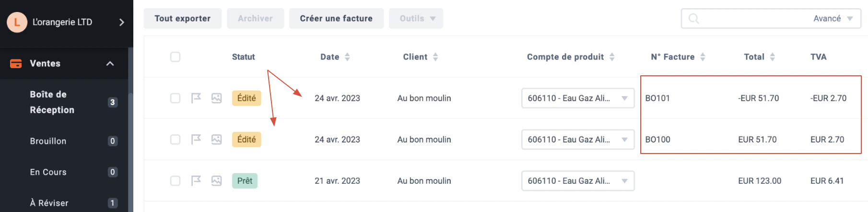The height and width of the screenshot is (212, 868).
Task: Collapse the Ventes sidebar section
Action: pyautogui.click(x=110, y=64)
